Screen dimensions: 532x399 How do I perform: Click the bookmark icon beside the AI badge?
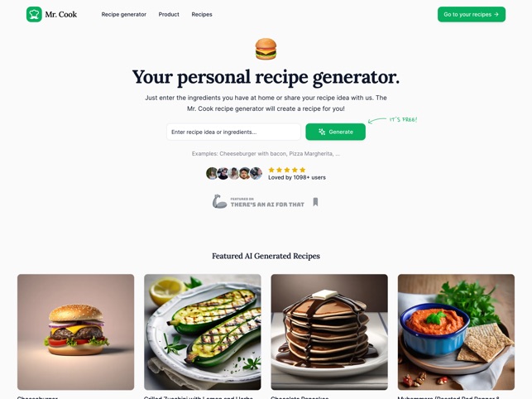[315, 202]
